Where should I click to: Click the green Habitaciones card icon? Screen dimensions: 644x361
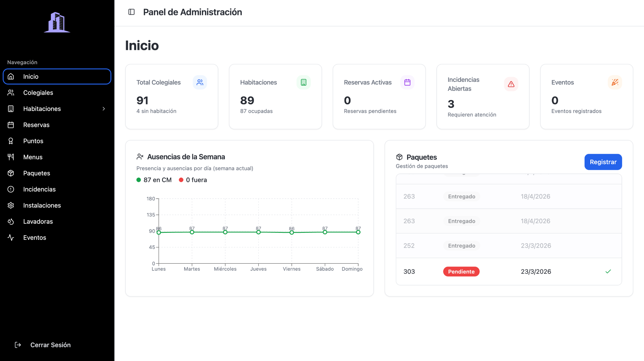304,82
